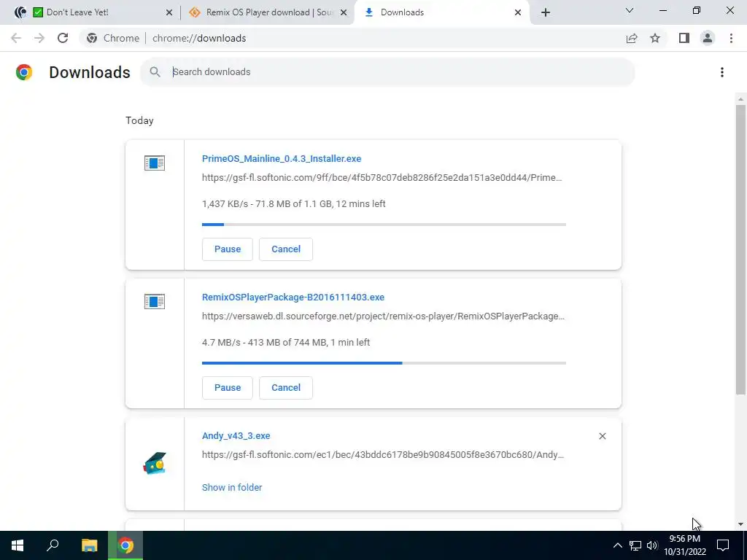
Task: Click the RemixOS sourceforge source URL
Action: pyautogui.click(x=383, y=316)
